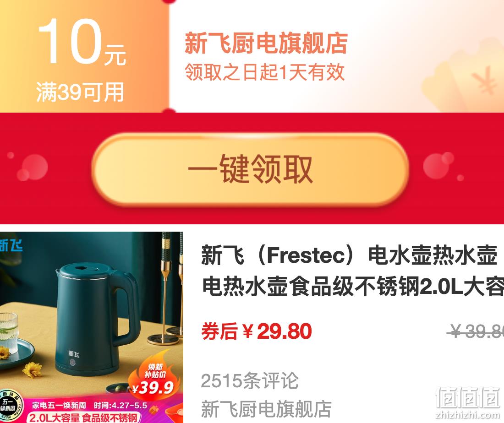
Task: Click the 2.0L大容量 食品级不锈钢 label
Action: pyautogui.click(x=83, y=418)
